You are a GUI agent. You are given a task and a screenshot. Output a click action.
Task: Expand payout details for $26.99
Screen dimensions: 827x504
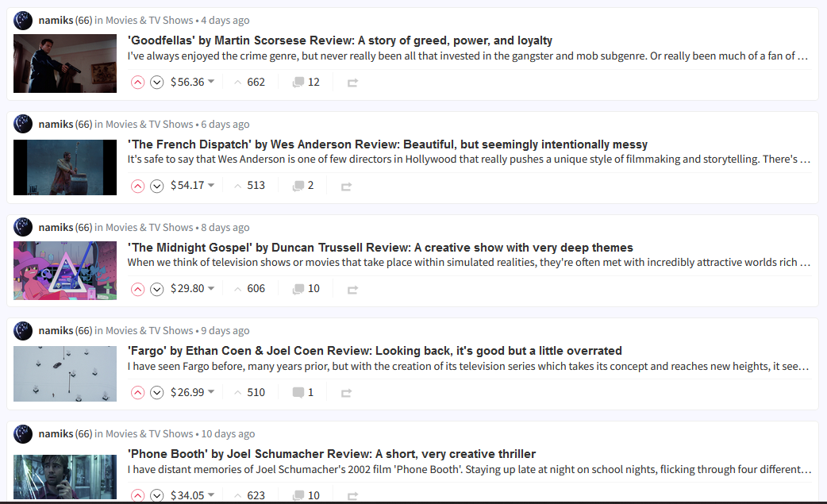193,392
